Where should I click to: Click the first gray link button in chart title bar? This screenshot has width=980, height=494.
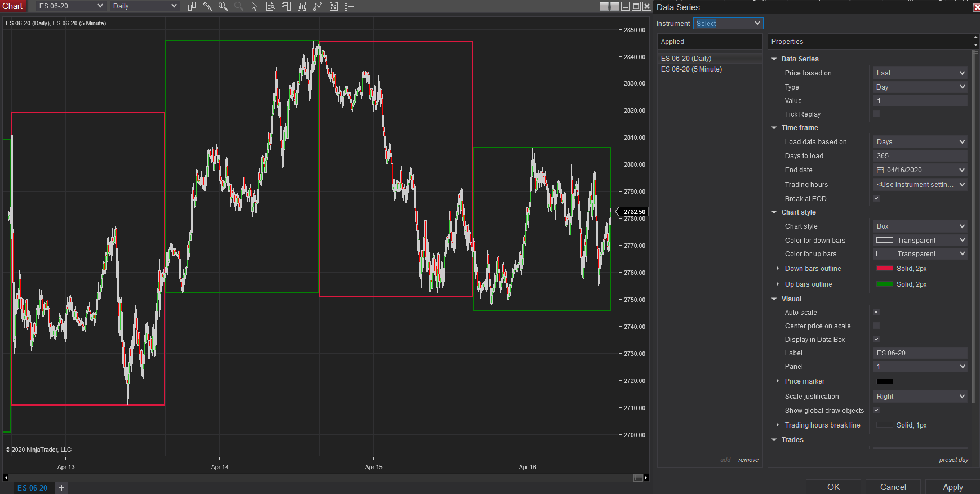[x=604, y=6]
